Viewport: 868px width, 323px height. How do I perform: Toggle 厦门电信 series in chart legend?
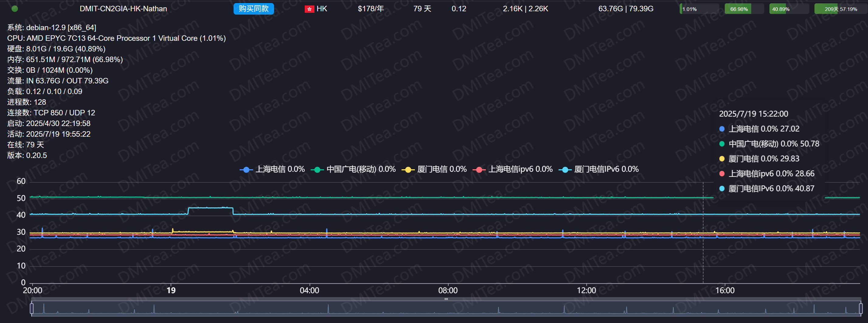click(434, 169)
